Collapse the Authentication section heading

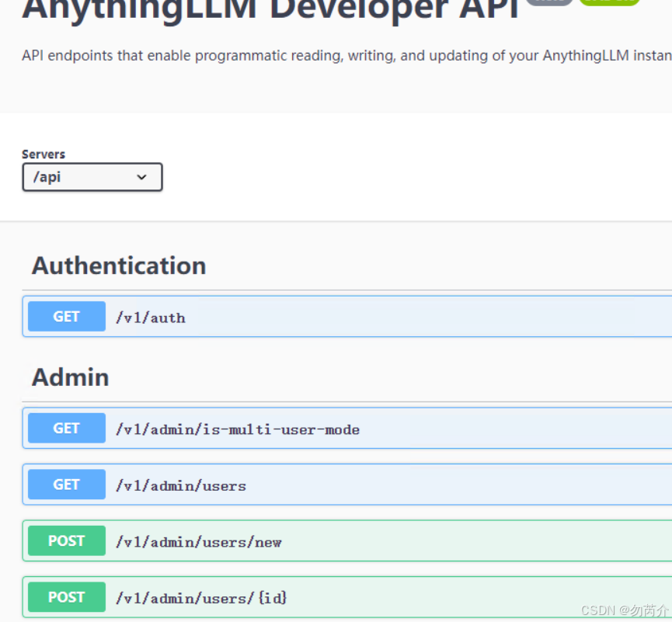(x=119, y=266)
